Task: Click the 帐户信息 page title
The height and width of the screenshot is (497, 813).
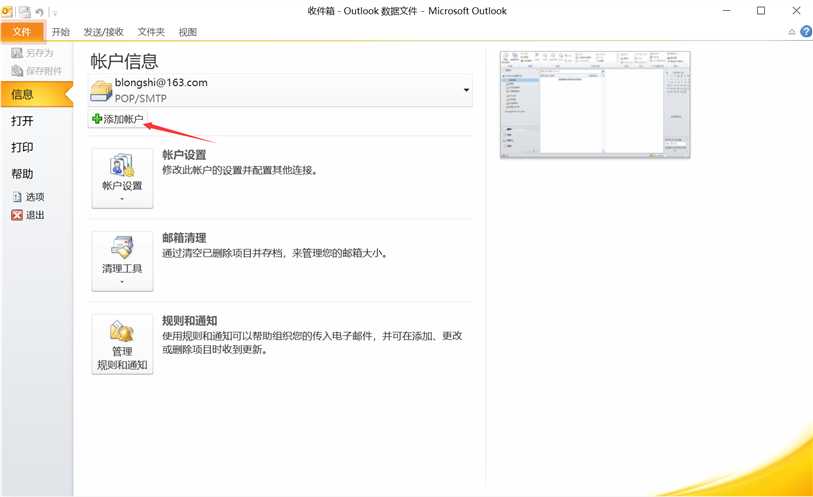Action: click(124, 61)
